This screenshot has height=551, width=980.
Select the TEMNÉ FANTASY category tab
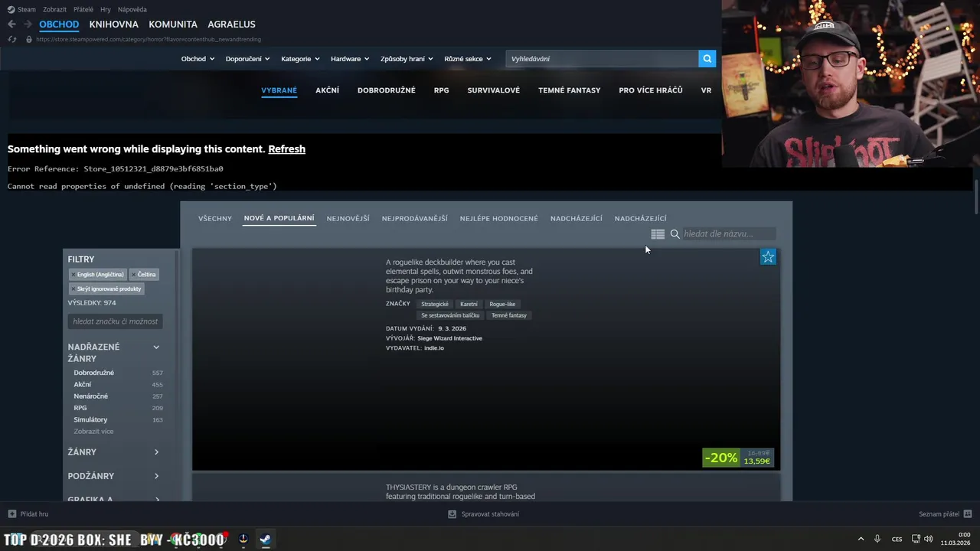[569, 90]
